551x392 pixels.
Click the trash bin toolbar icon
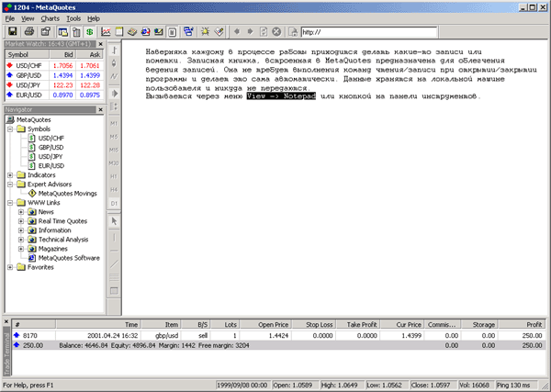[76, 32]
